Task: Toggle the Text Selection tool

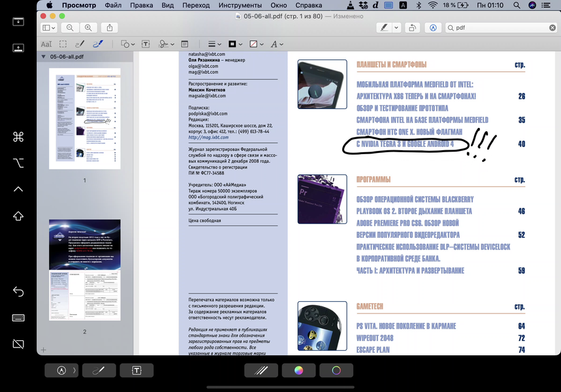Action: 46,44
